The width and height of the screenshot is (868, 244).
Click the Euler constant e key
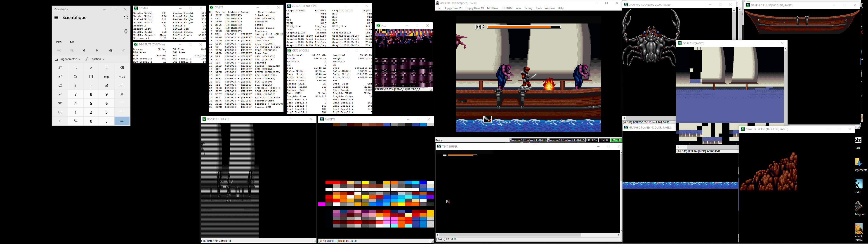coord(91,67)
